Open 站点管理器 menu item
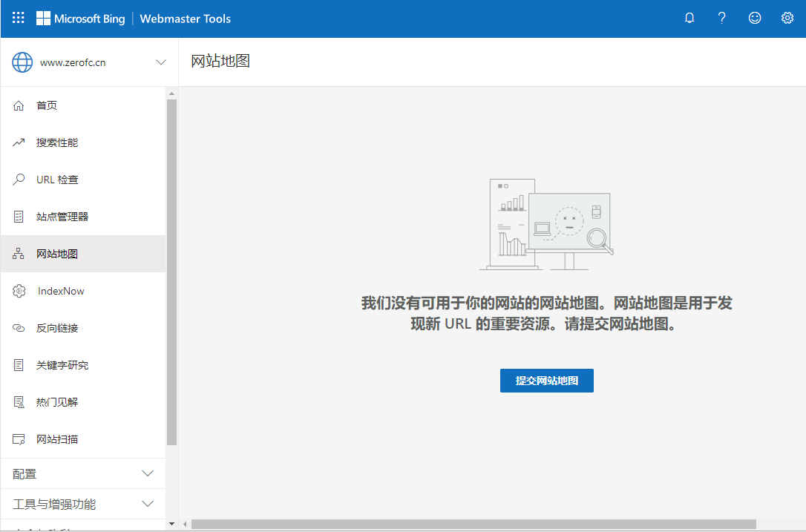Image resolution: width=806 pixels, height=532 pixels. [83, 217]
